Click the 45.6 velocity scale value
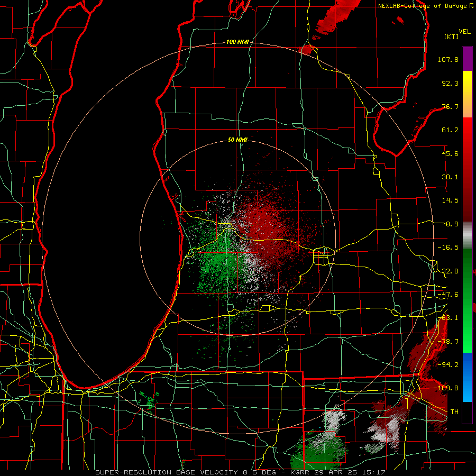The height and width of the screenshot is (476, 476). click(x=450, y=153)
